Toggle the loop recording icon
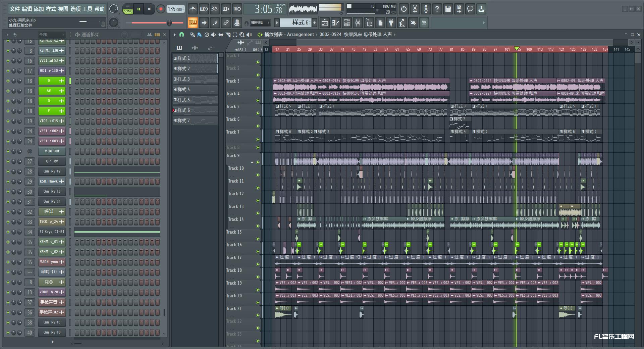This screenshot has height=349, width=644. (x=237, y=9)
